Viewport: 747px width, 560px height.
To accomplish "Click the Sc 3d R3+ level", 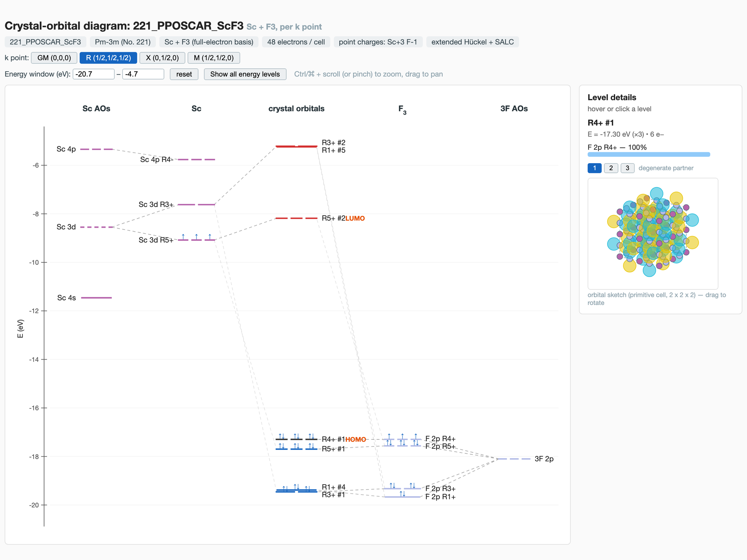I will point(196,205).
